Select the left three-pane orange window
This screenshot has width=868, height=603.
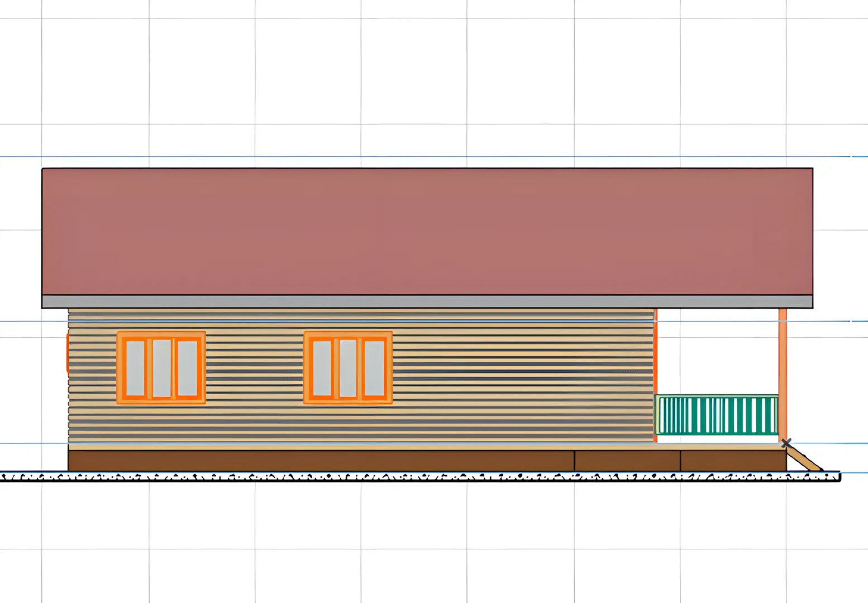tap(161, 367)
